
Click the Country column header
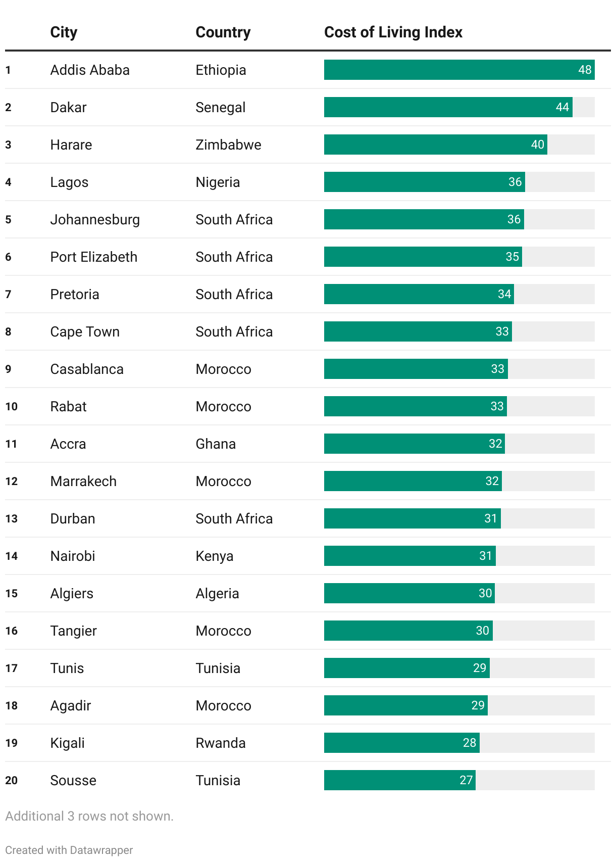223,32
